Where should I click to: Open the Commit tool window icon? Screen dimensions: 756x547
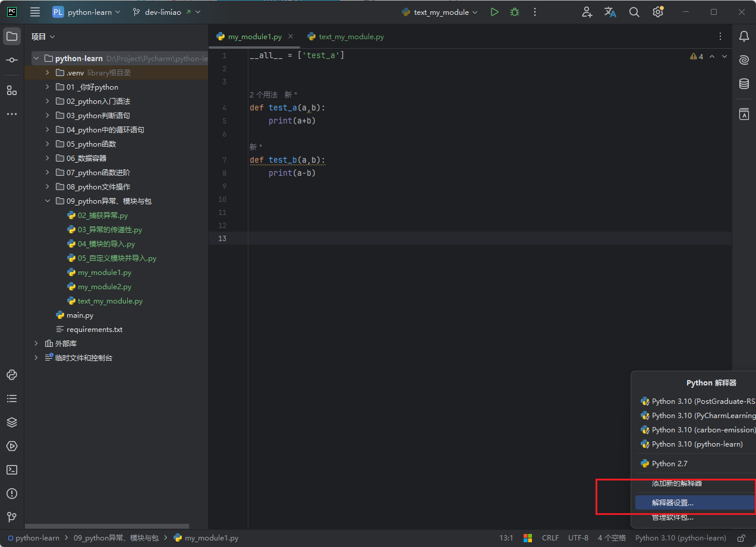click(x=12, y=60)
